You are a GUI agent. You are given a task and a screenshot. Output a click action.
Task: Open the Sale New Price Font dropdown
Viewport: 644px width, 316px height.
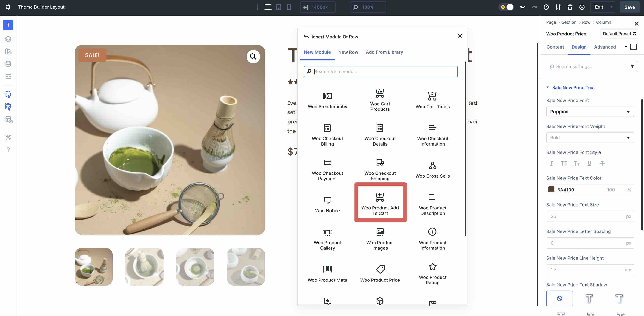590,112
